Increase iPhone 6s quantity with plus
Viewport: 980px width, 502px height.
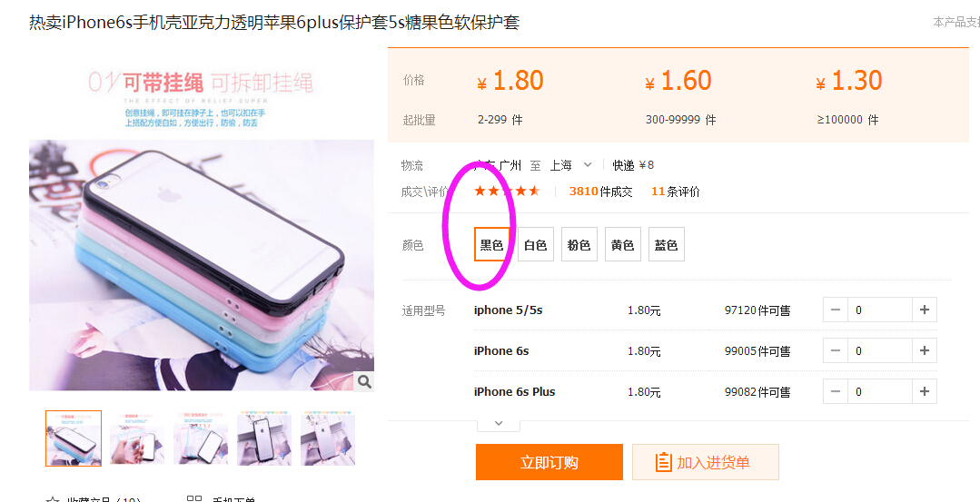(x=925, y=351)
